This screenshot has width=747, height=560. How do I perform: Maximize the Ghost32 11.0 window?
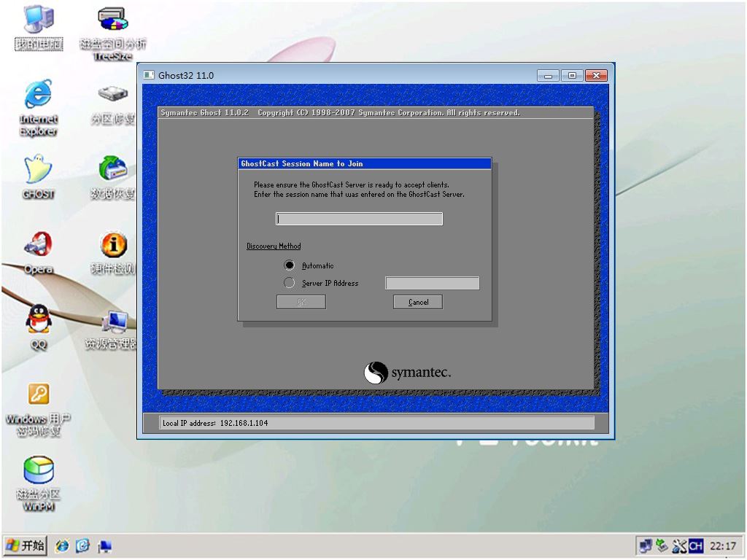point(572,76)
